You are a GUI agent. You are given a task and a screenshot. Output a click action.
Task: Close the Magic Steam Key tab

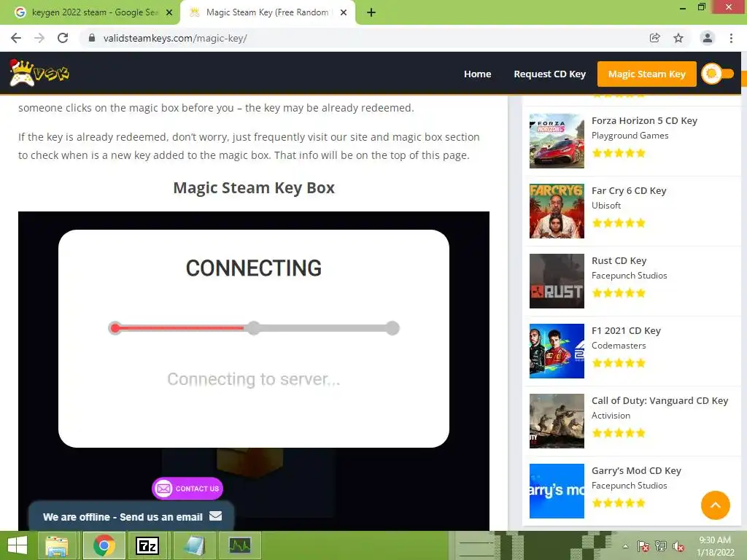(344, 13)
